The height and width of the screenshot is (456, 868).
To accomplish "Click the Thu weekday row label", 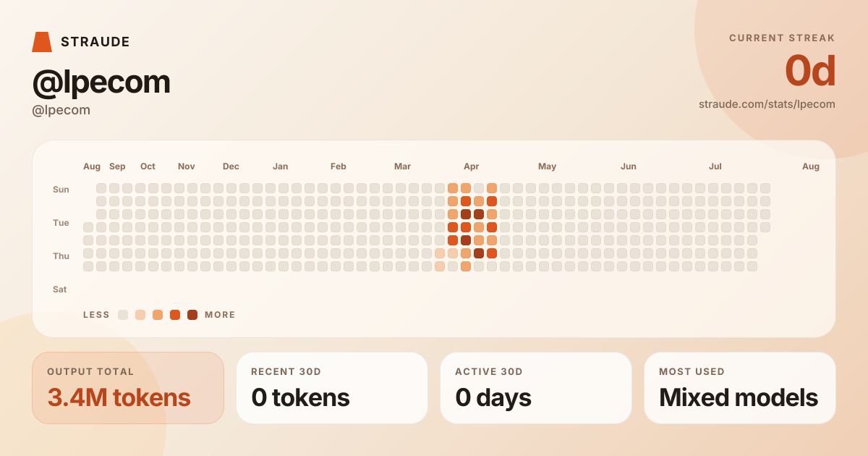I will click(61, 256).
